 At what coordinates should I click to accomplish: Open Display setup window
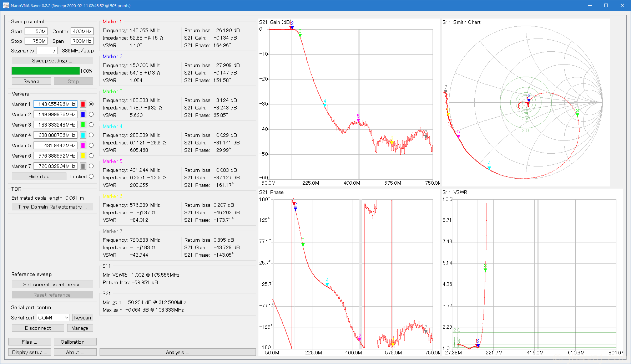point(29,352)
